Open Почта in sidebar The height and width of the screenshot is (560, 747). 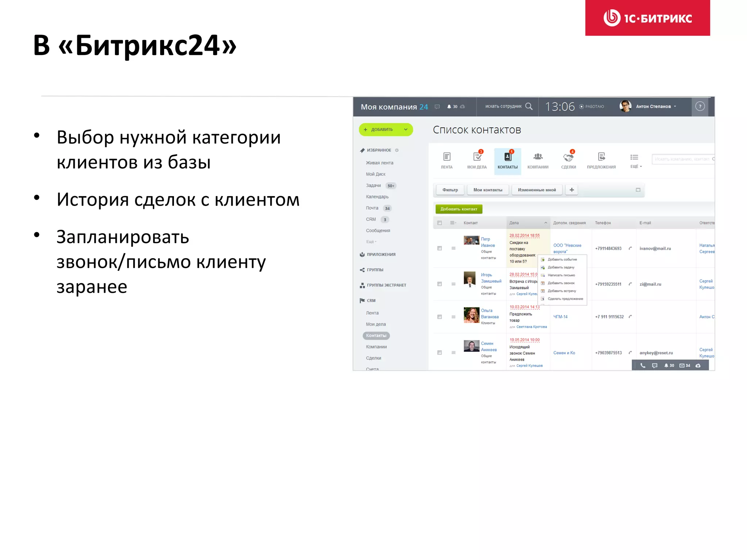coord(372,208)
